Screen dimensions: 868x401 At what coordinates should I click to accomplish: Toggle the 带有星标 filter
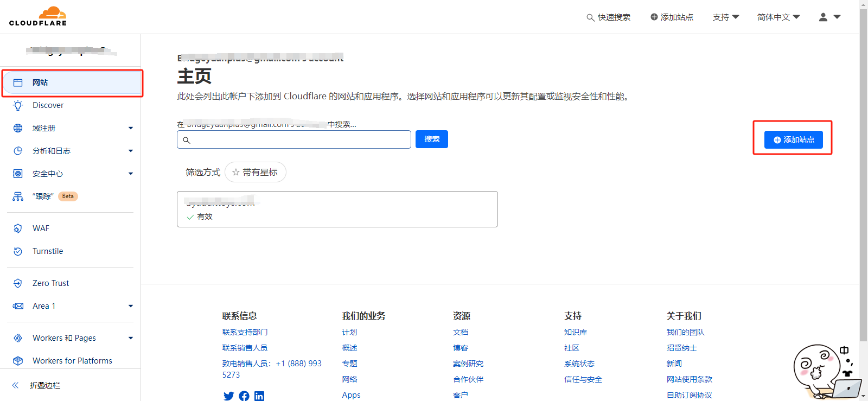click(x=255, y=172)
